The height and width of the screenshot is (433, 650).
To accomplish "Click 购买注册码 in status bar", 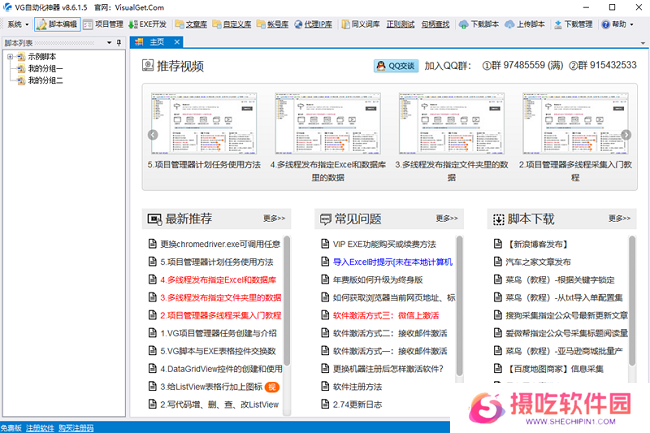I will 76,428.
